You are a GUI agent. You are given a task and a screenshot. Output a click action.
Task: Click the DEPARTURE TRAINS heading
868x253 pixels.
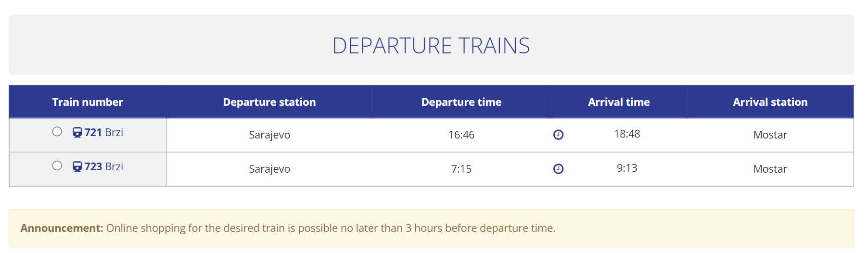431,46
